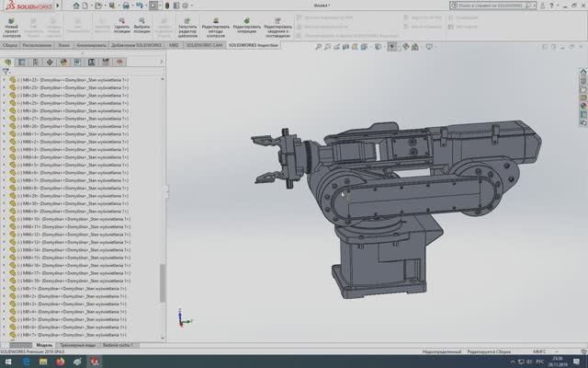Click the Новый проект контроля button
The image size is (588, 368).
point(11,24)
